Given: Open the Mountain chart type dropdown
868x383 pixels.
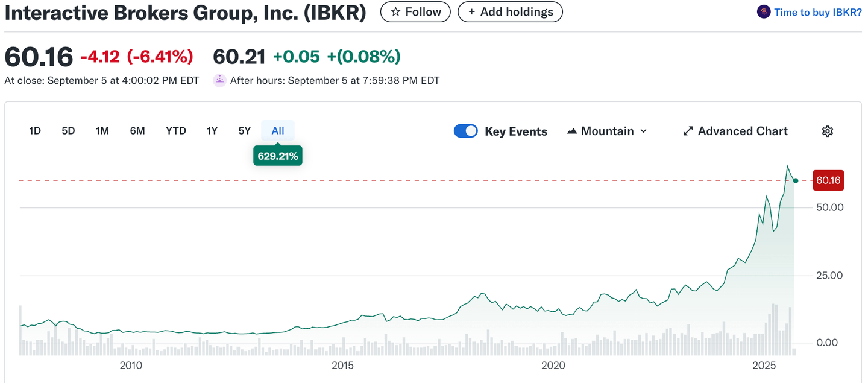Looking at the screenshot, I should coord(607,131).
